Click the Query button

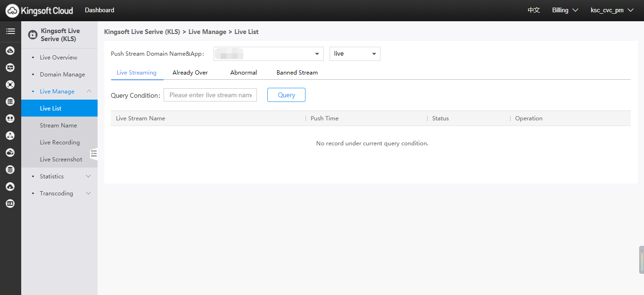pos(286,95)
